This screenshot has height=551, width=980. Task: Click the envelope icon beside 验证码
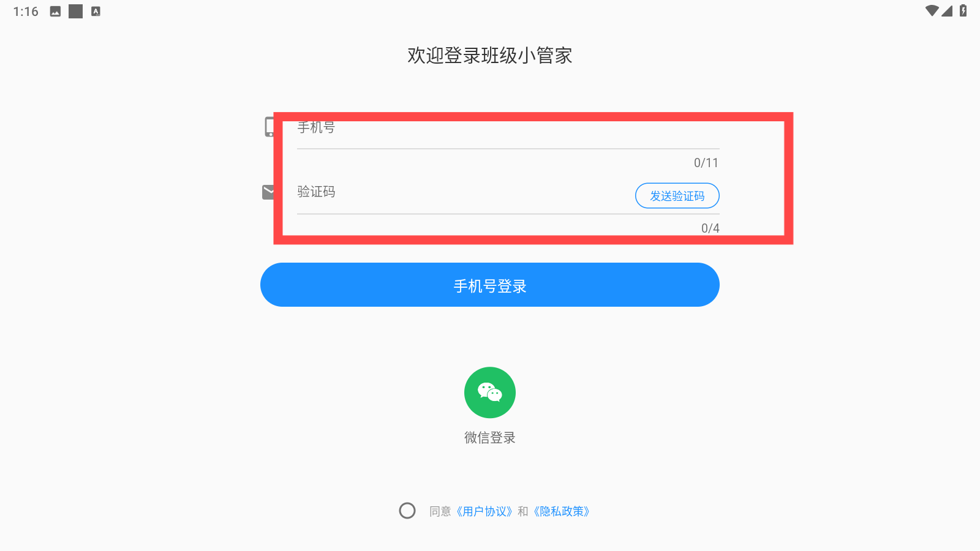click(x=268, y=192)
